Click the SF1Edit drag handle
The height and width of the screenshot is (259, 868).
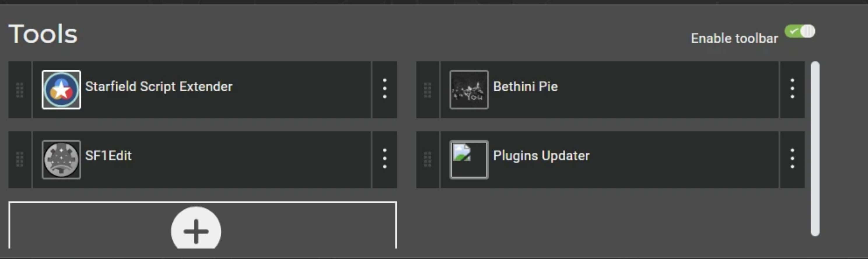pos(20,159)
